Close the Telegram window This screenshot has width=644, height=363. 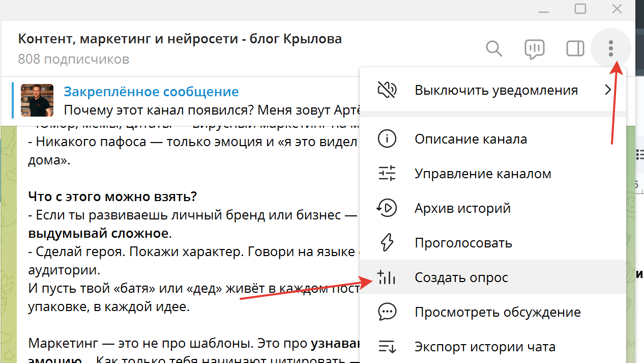617,9
